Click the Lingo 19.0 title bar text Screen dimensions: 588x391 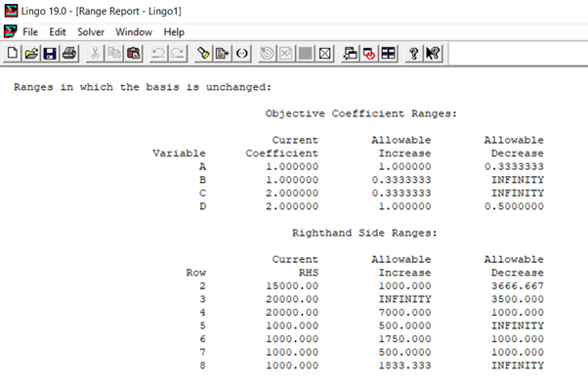click(102, 11)
